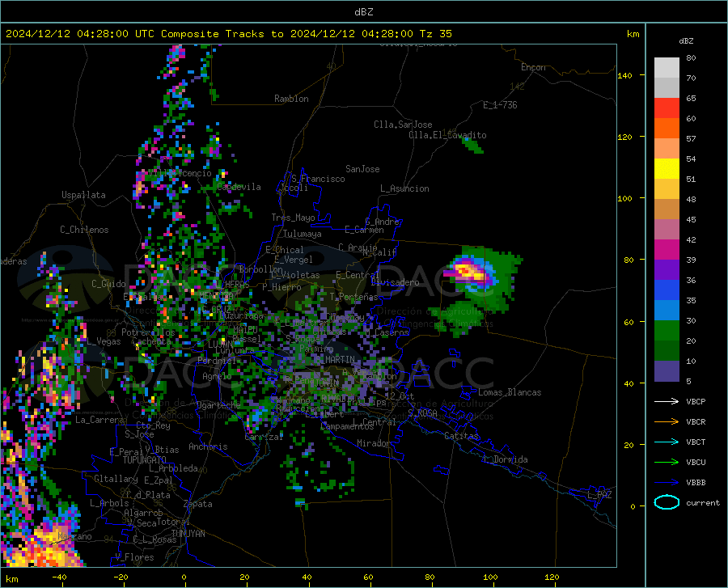Click the 0 km tick on vertical axis
Viewport: 728px width, 588px height.
(633, 506)
